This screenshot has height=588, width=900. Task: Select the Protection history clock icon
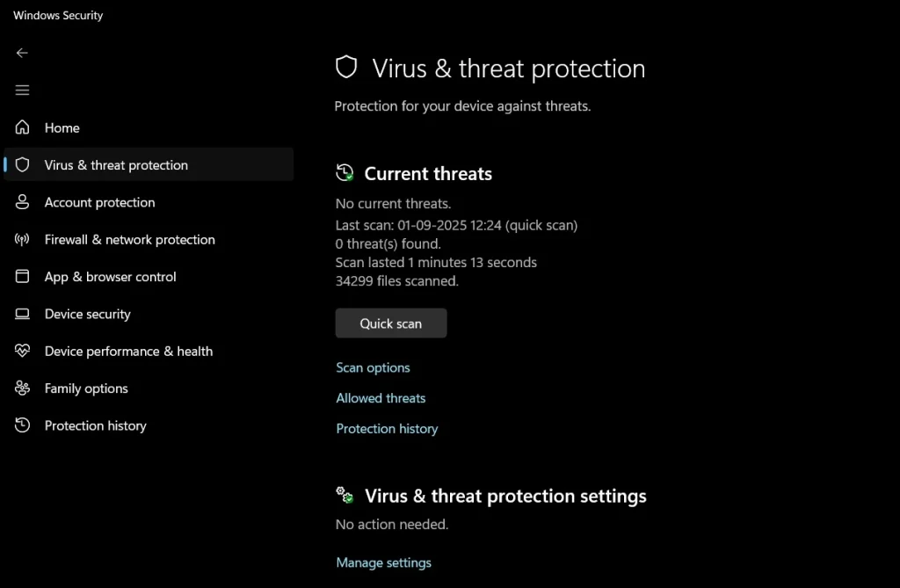click(x=22, y=425)
